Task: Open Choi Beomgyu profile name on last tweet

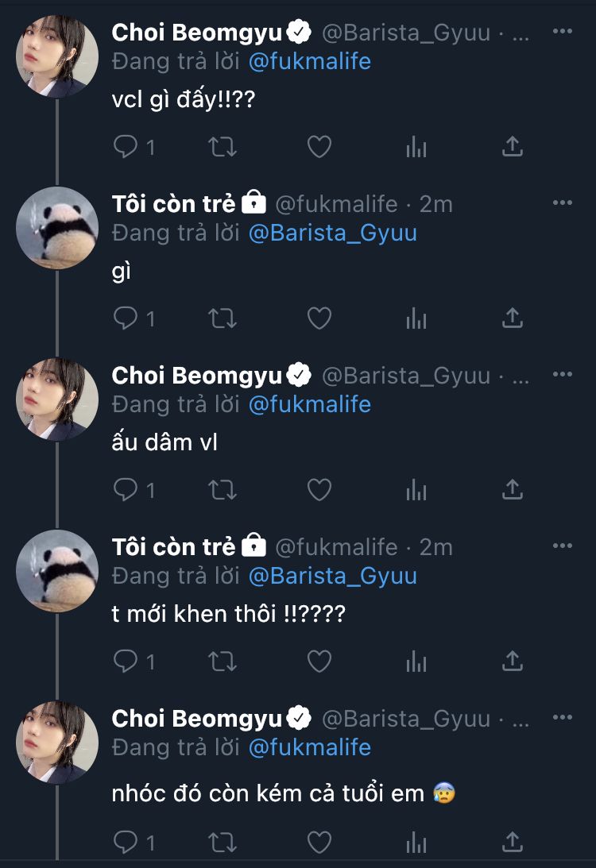Action: pos(197,719)
